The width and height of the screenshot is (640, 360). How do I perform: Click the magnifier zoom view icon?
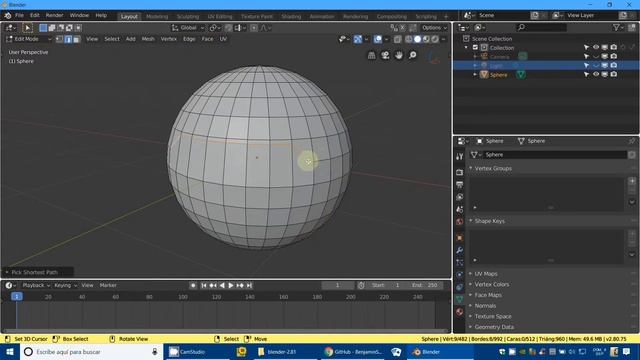pyautogui.click(x=413, y=55)
